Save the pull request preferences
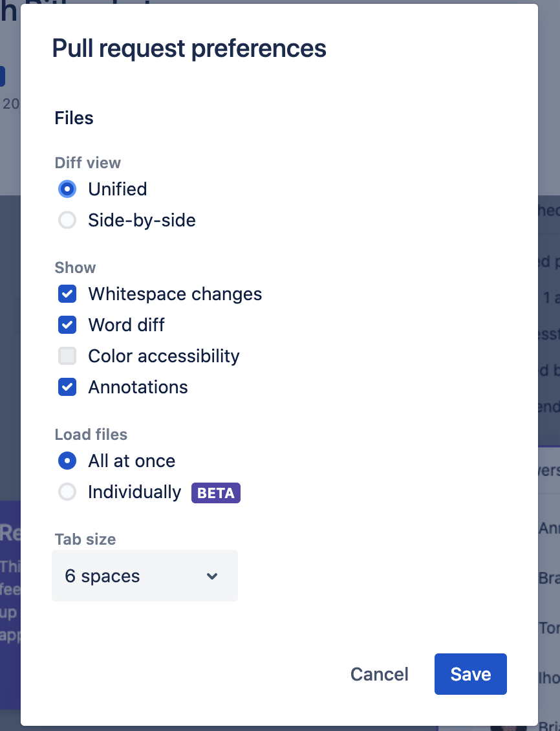The width and height of the screenshot is (560, 731). [x=470, y=673]
